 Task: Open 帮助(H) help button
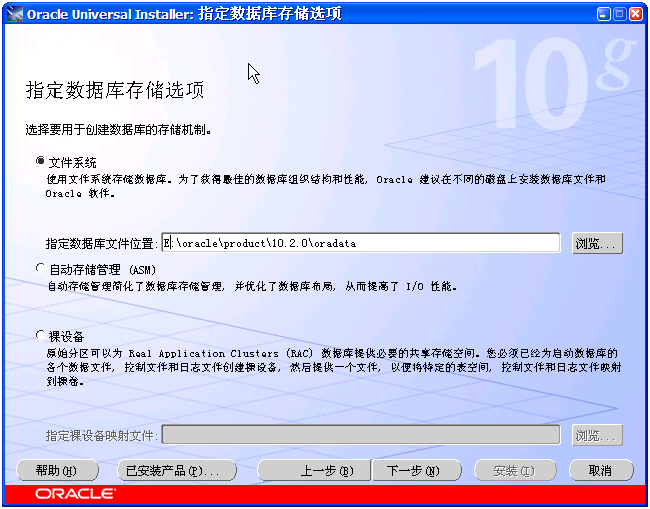point(57,470)
